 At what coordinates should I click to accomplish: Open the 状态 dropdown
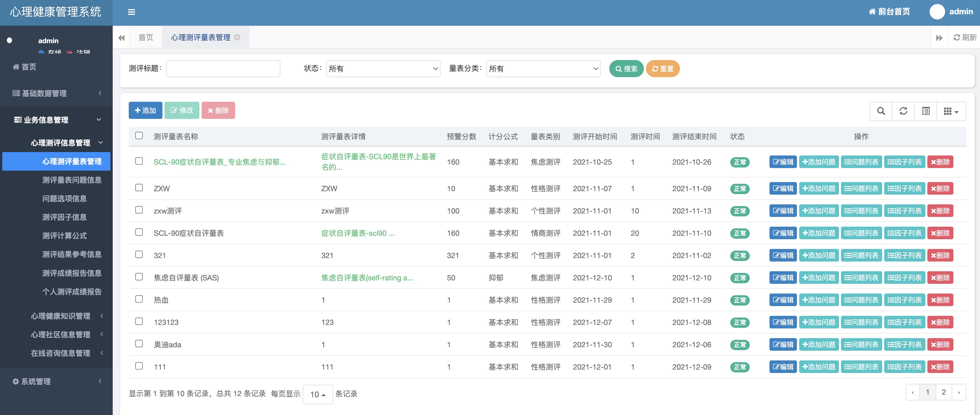tap(383, 68)
